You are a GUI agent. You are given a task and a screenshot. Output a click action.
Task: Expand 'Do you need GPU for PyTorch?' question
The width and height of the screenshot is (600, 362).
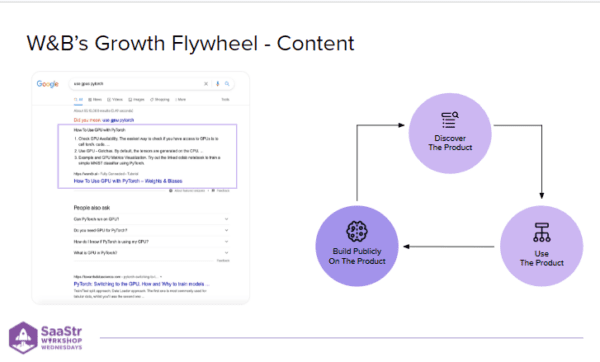tap(151, 230)
